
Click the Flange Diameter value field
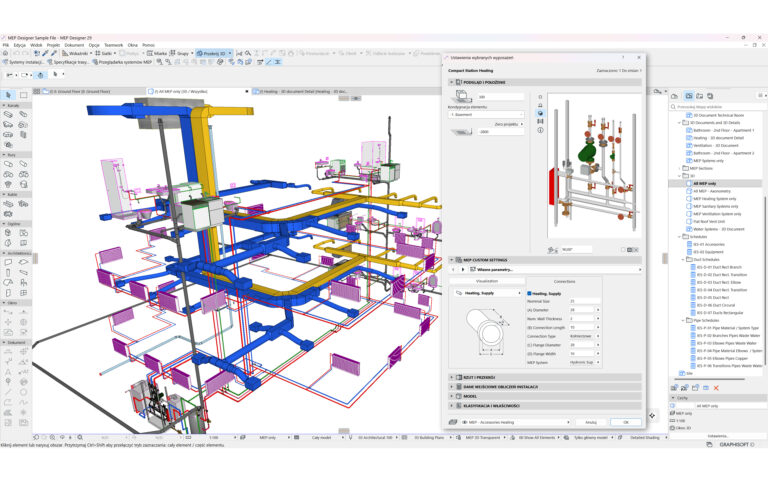pos(581,345)
